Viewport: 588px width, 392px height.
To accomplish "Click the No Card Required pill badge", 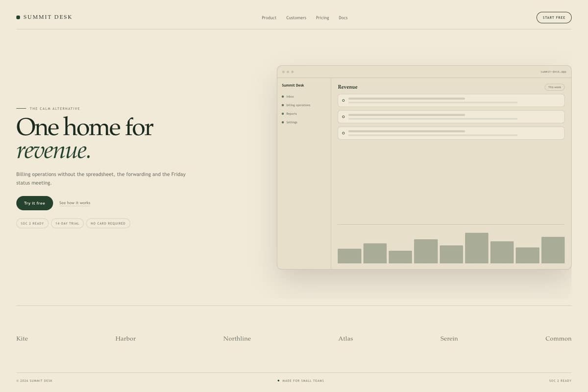I will coord(108,223).
